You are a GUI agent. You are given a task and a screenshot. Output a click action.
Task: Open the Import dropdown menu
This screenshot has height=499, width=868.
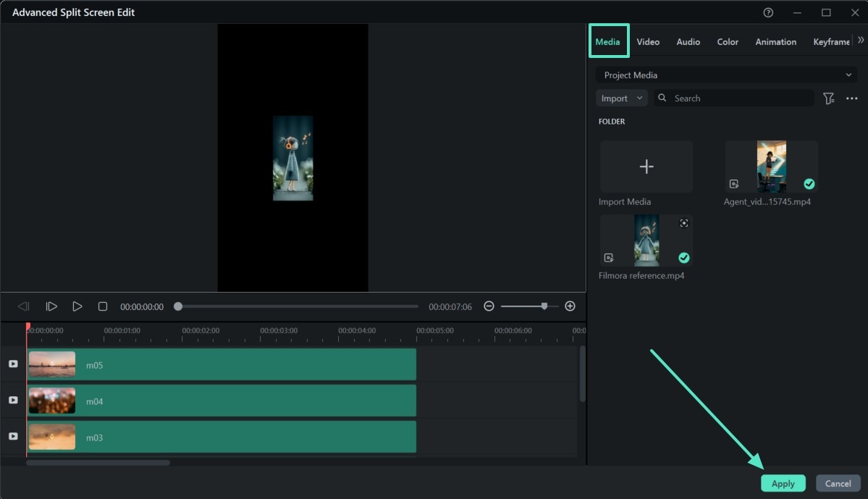[x=622, y=98]
